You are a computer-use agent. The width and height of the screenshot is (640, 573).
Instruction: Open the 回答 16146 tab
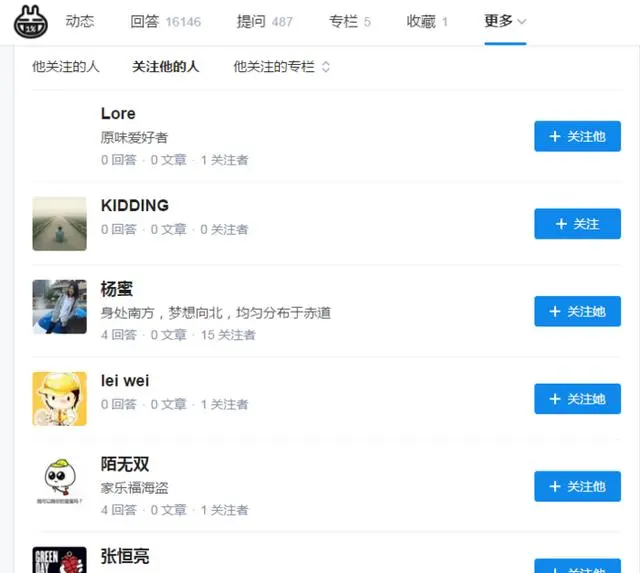click(x=165, y=21)
